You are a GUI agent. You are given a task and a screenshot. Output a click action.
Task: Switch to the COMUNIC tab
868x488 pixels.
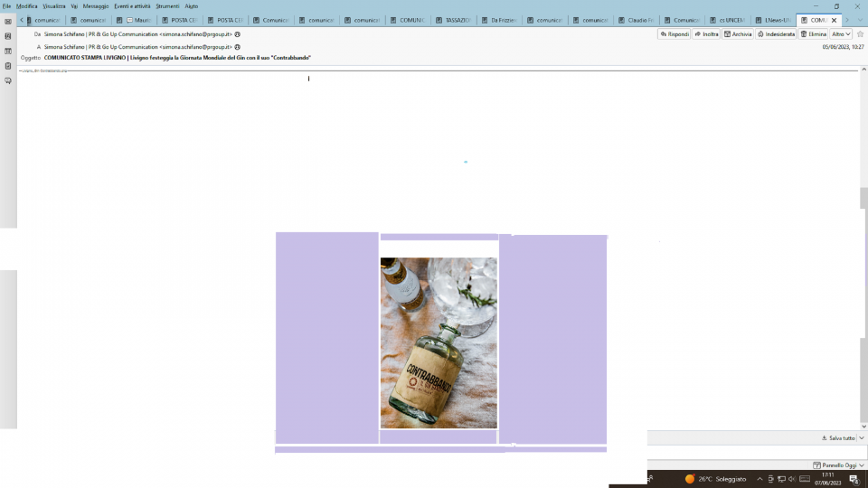(x=408, y=20)
